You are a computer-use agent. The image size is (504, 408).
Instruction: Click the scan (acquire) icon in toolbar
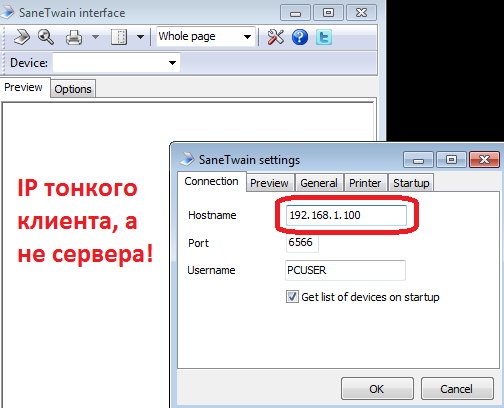pyautogui.click(x=22, y=37)
